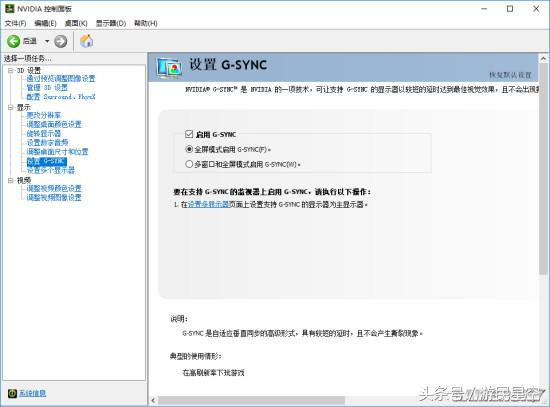This screenshot has height=407, width=550.
Task: Click the vertical scrollbar thumb
Action: click(x=543, y=168)
